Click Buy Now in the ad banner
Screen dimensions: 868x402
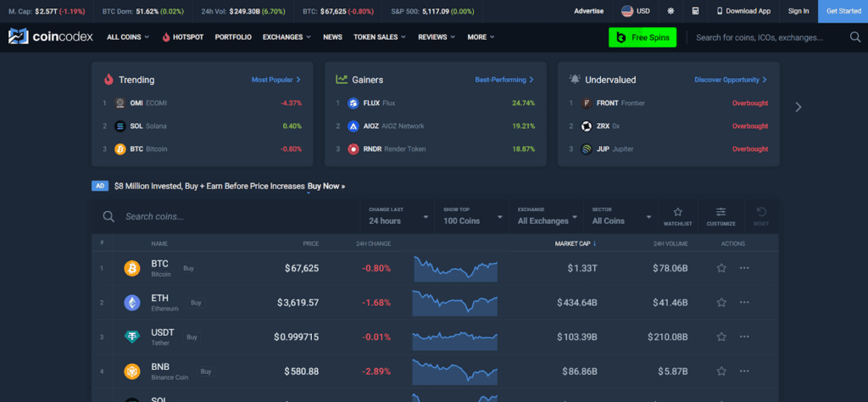326,186
